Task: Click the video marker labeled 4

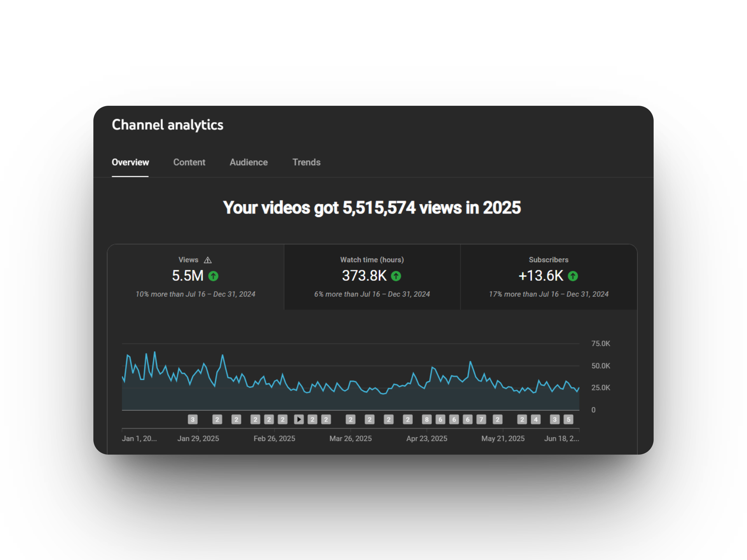Action: (536, 419)
